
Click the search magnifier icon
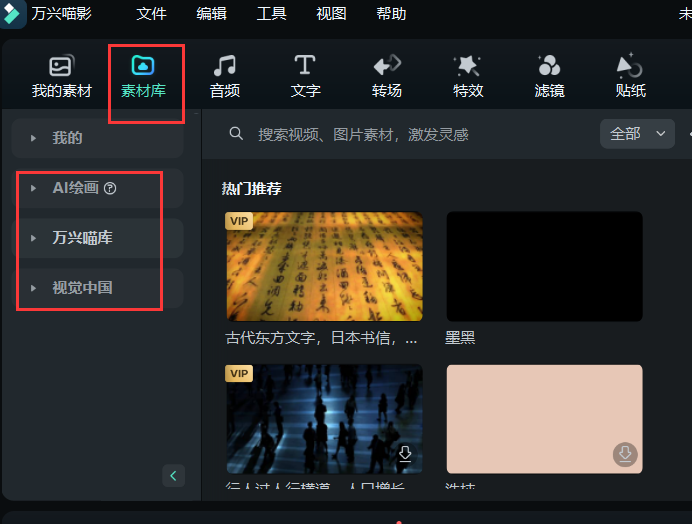click(236, 133)
